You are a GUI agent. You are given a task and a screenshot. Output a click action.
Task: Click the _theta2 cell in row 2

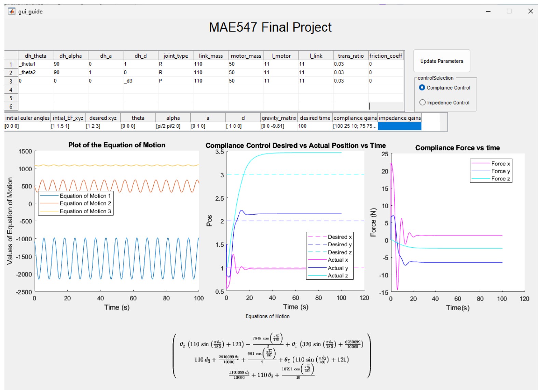pyautogui.click(x=36, y=72)
